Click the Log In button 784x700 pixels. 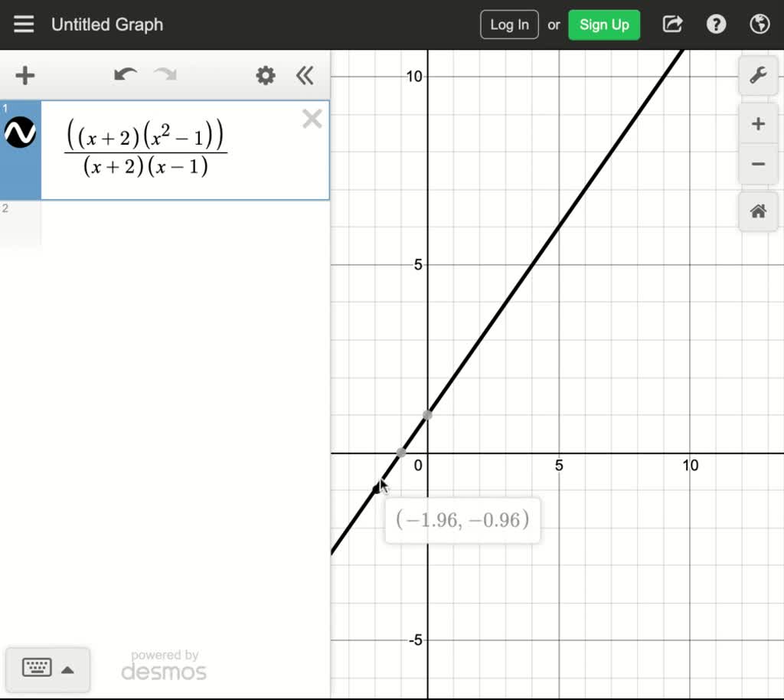pos(509,24)
